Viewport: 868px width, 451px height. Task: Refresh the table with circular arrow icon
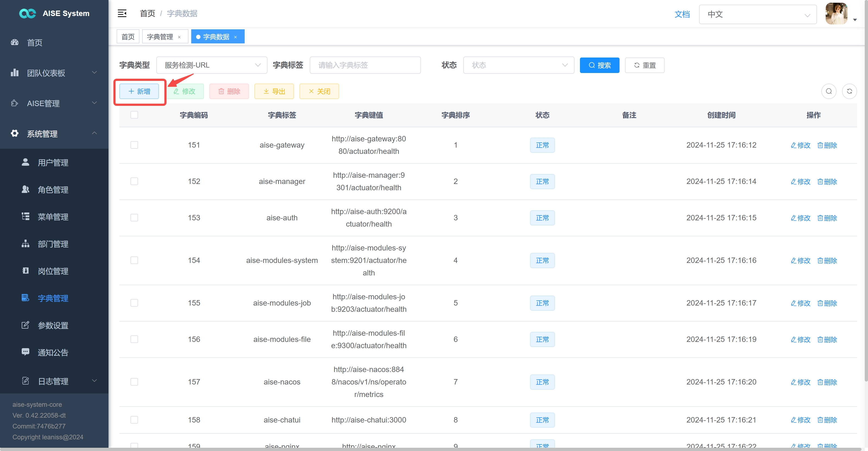pyautogui.click(x=850, y=91)
